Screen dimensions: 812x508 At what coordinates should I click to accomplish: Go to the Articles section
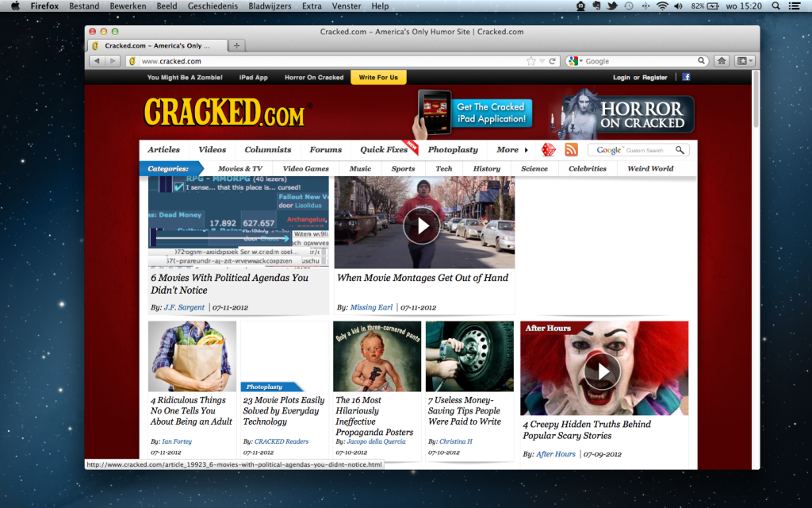point(163,150)
